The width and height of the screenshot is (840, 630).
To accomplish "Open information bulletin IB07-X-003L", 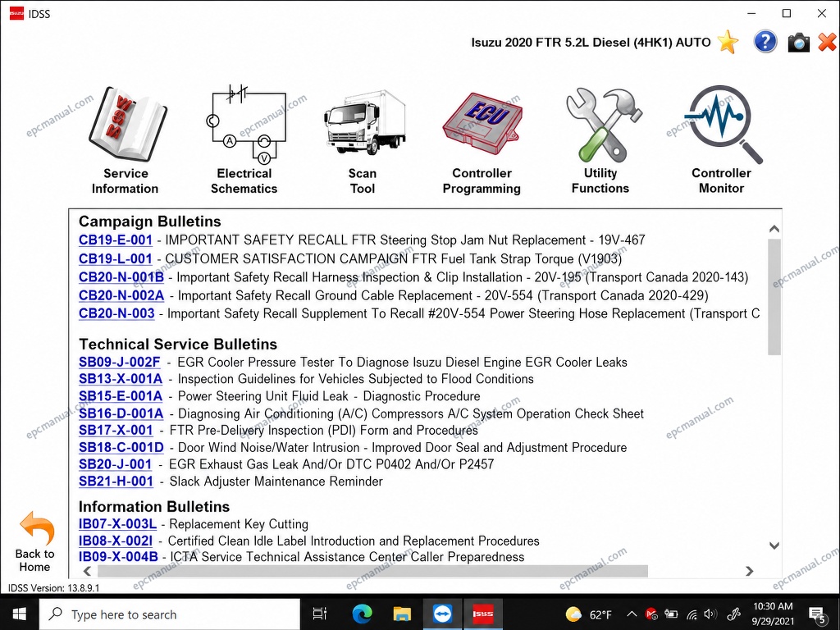I will click(117, 524).
